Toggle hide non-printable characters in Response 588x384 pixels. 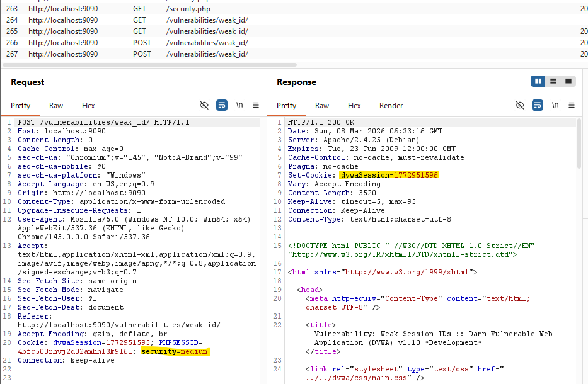click(x=520, y=105)
